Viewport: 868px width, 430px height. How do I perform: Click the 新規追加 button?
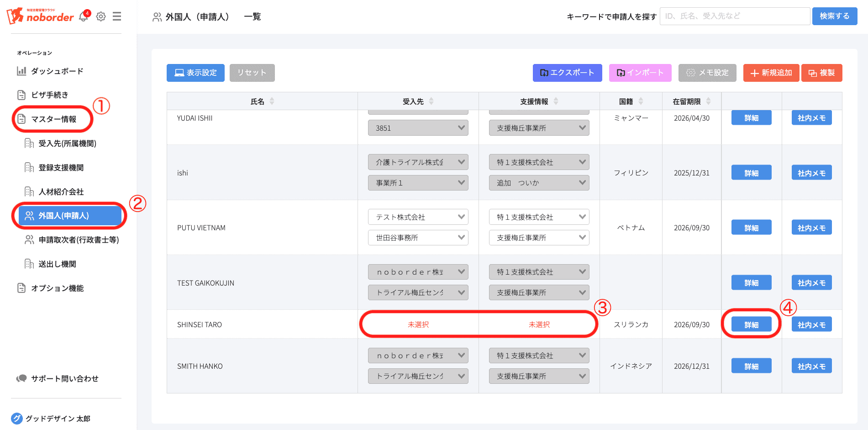771,73
